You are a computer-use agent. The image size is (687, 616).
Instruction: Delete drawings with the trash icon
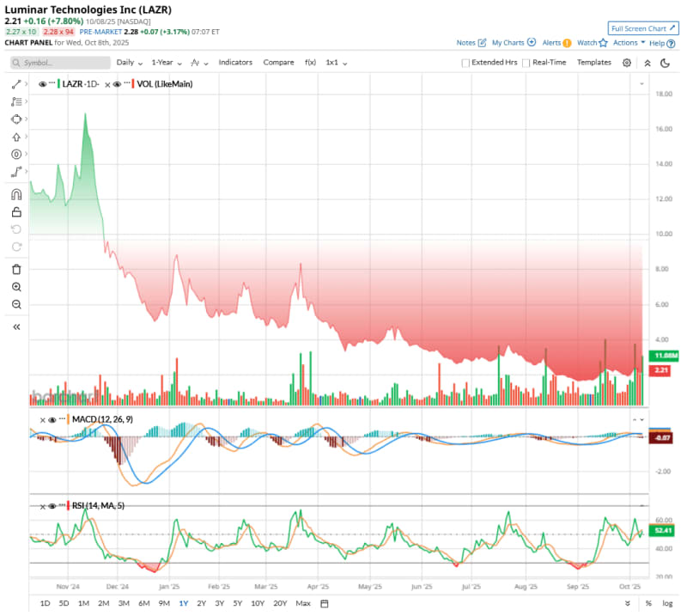[x=16, y=269]
